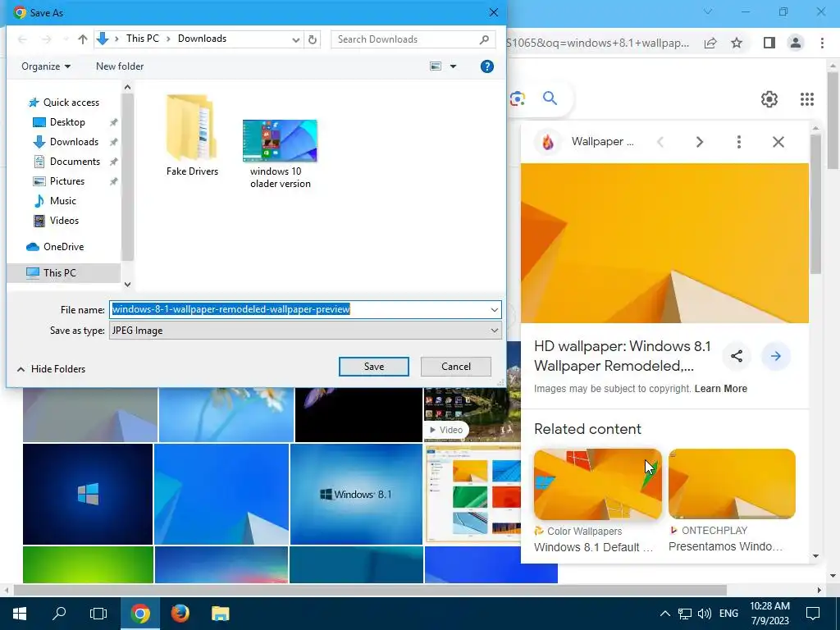Open Google quick settings gear
Viewport: 840px width, 630px height.
769,99
